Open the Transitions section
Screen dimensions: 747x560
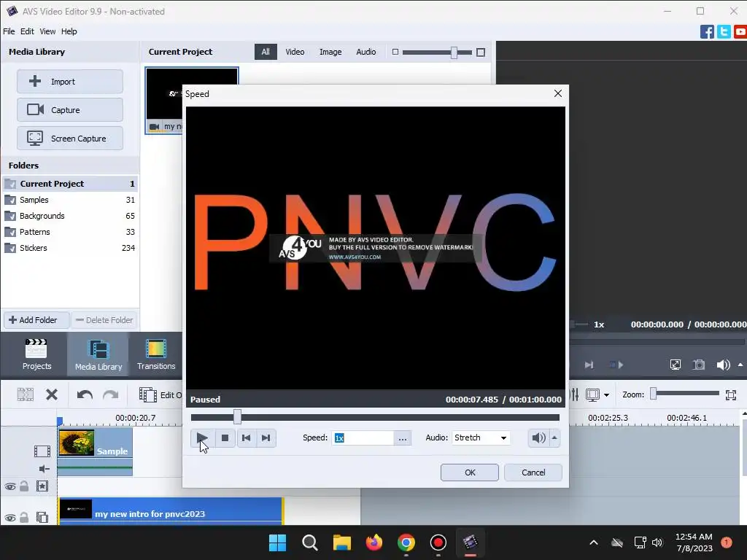click(156, 354)
